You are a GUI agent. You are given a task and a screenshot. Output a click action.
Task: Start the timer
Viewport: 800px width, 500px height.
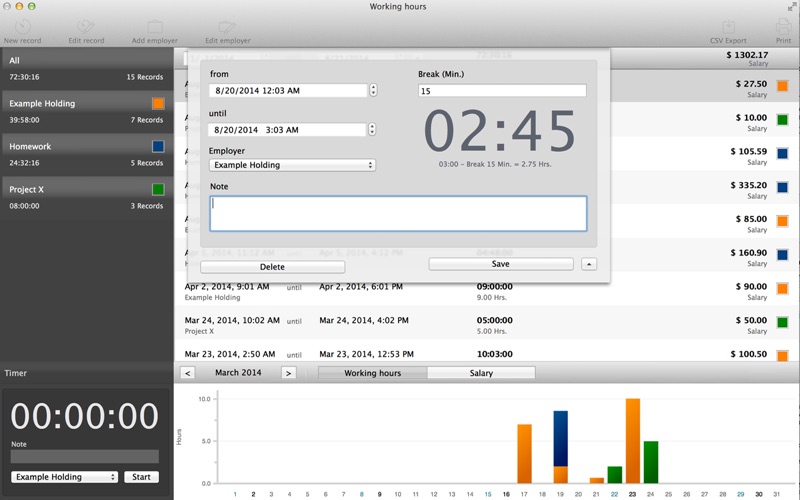pos(141,477)
